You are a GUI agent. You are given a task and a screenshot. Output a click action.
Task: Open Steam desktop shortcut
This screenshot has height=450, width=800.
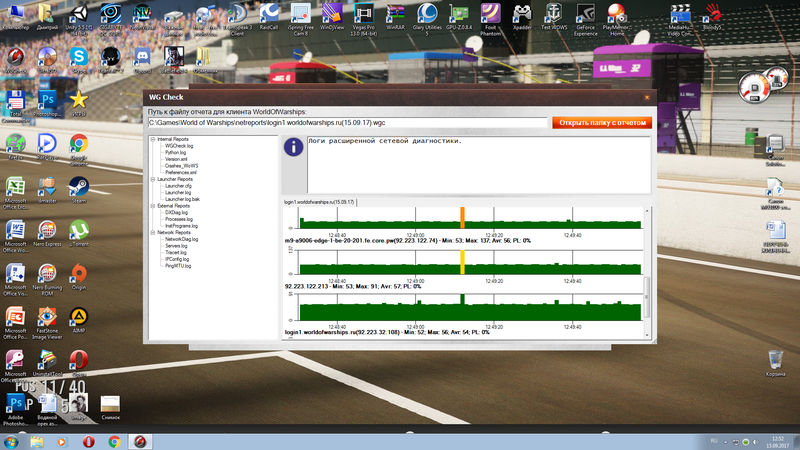79,190
